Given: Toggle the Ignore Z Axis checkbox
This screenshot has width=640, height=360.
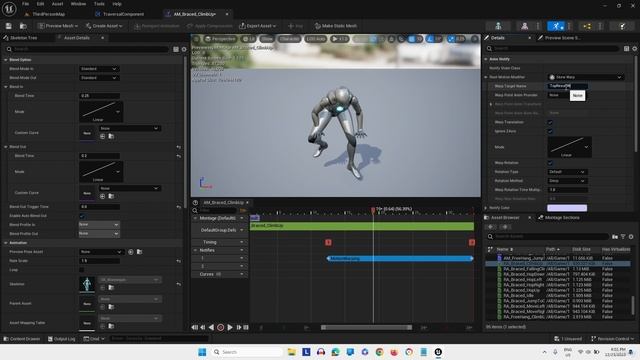Looking at the screenshot, I should (550, 131).
